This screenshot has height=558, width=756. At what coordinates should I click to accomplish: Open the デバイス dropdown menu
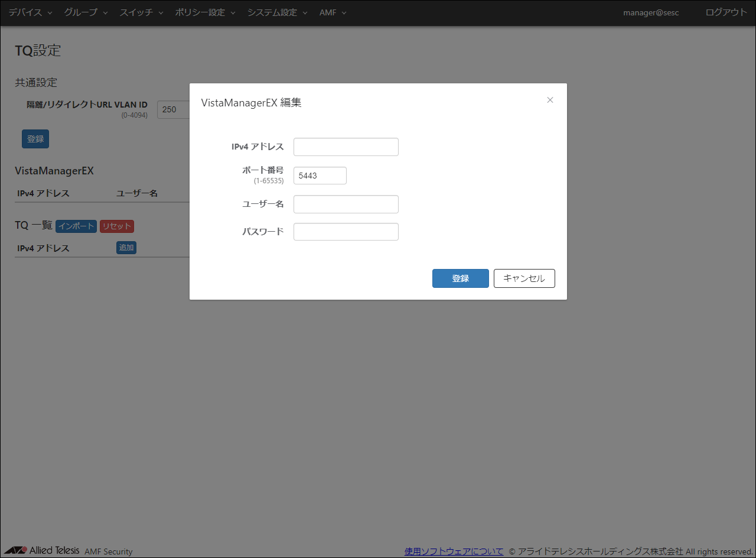pyautogui.click(x=30, y=12)
